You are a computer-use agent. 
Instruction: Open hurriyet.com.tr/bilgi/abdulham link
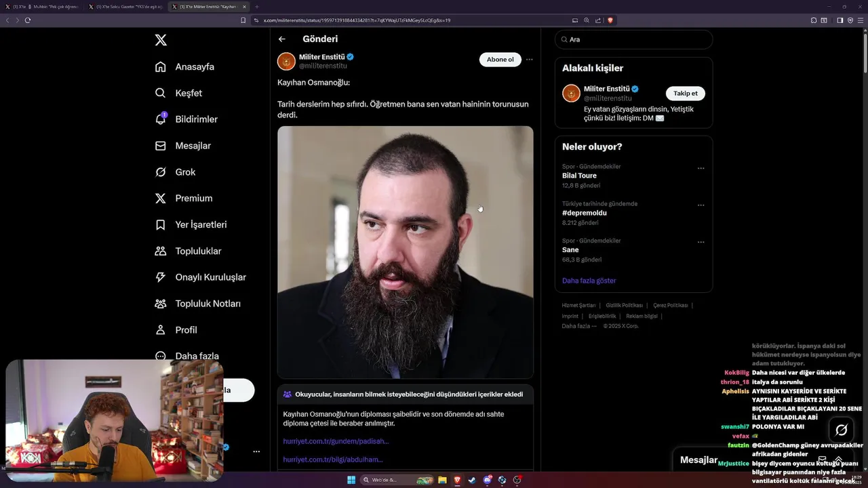click(333, 460)
